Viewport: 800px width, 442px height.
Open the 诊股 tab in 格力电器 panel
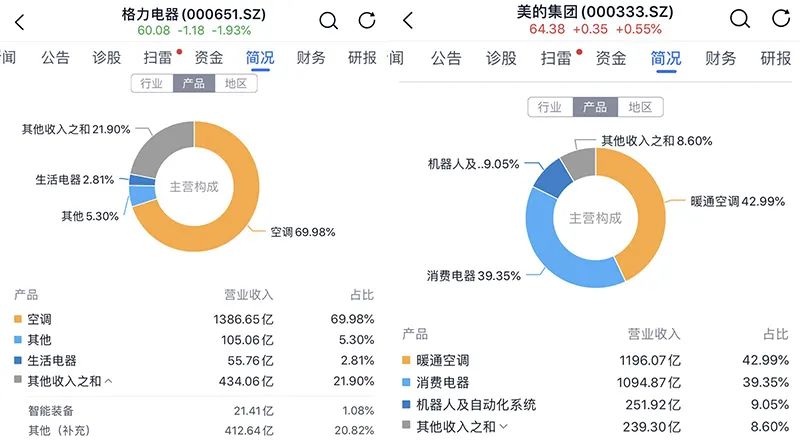pos(106,58)
